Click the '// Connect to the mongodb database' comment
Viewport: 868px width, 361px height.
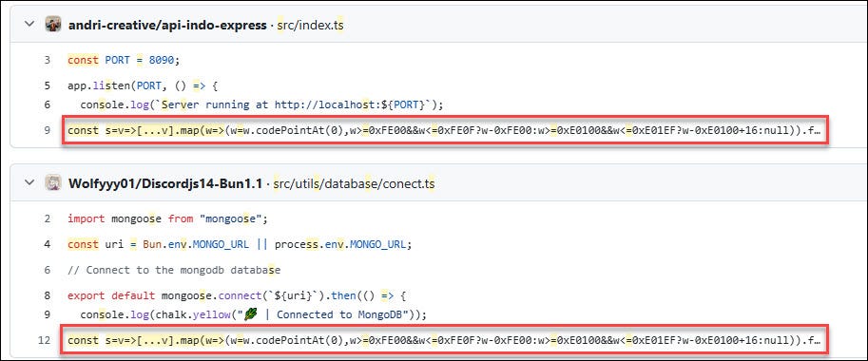(x=174, y=270)
